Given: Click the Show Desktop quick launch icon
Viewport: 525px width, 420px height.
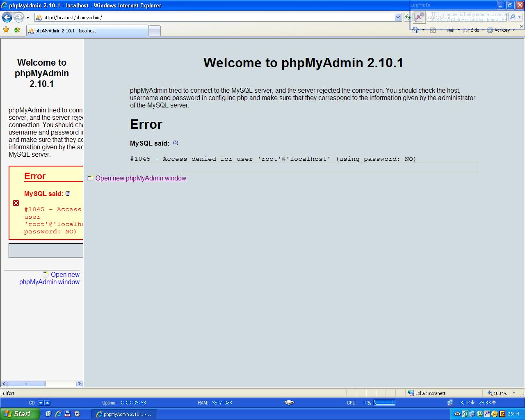Looking at the screenshot, I should coord(48,414).
